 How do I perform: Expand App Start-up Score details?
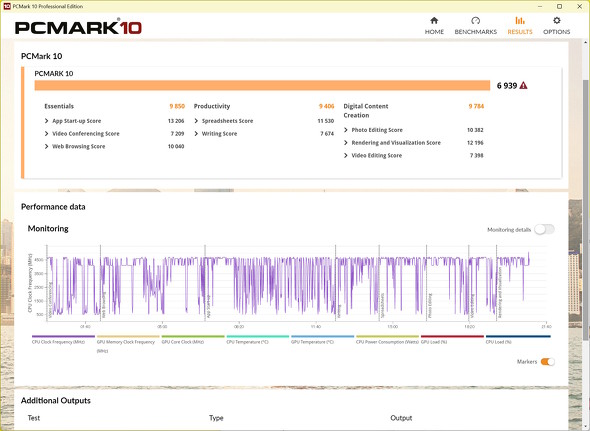click(46, 121)
